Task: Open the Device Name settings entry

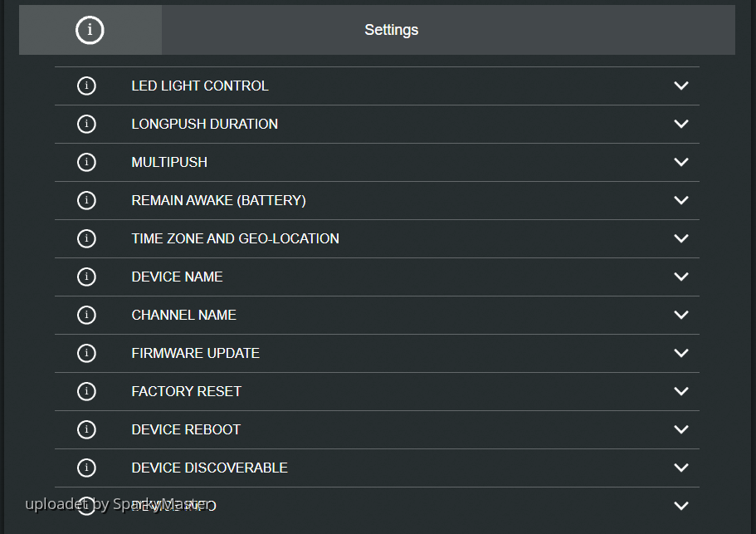Action: click(177, 277)
